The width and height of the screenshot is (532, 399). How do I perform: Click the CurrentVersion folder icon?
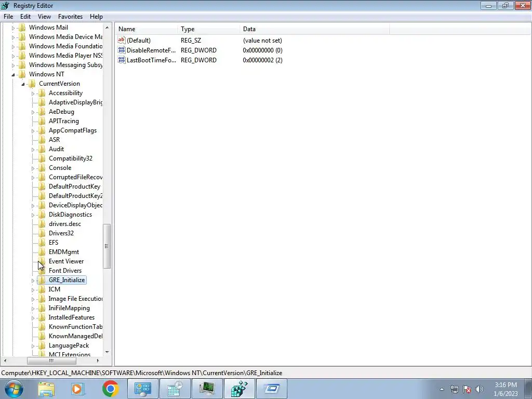[x=32, y=84]
